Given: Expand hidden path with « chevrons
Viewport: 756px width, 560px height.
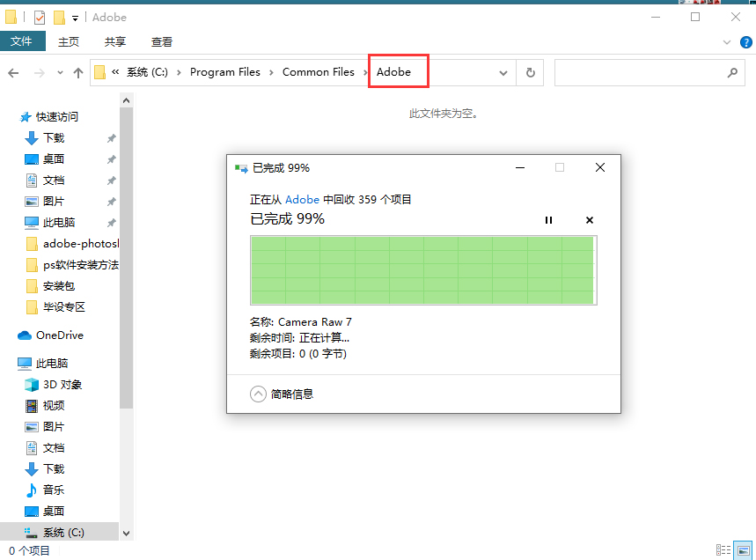Looking at the screenshot, I should pyautogui.click(x=115, y=72).
